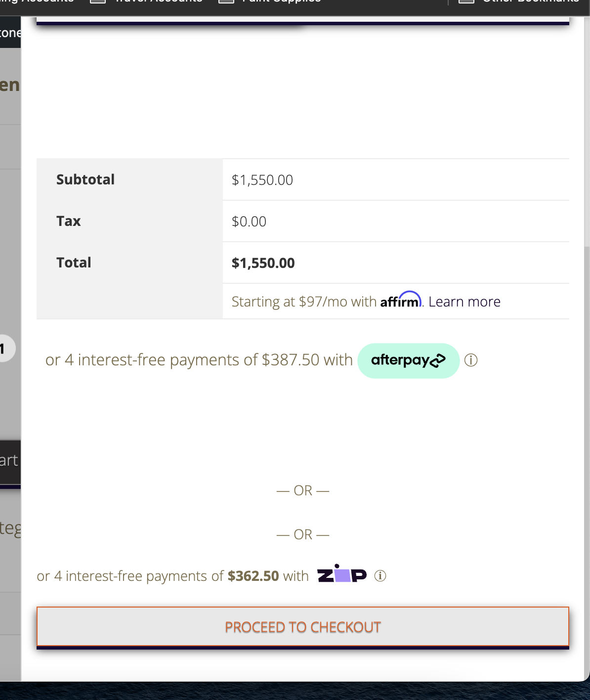Click the Afterpay info icon
590x700 pixels.
[471, 360]
